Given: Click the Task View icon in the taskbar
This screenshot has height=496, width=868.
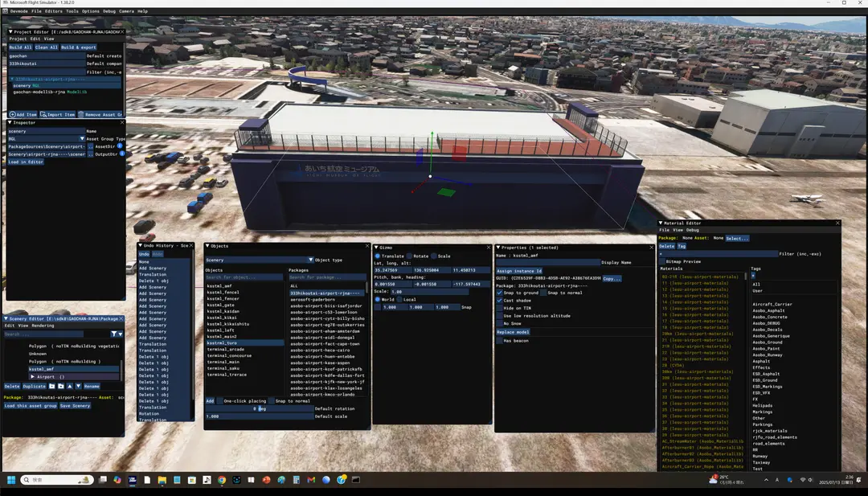Looking at the screenshot, I should pyautogui.click(x=102, y=480).
